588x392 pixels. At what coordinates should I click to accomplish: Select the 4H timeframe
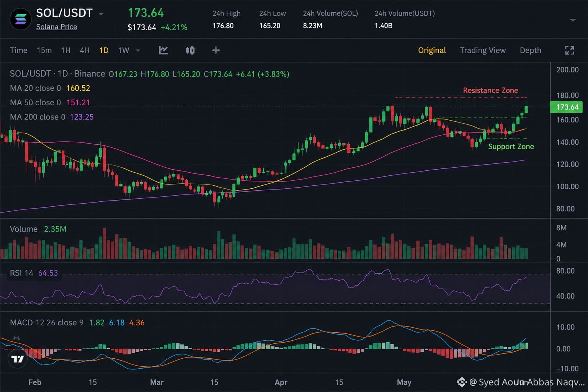[85, 50]
